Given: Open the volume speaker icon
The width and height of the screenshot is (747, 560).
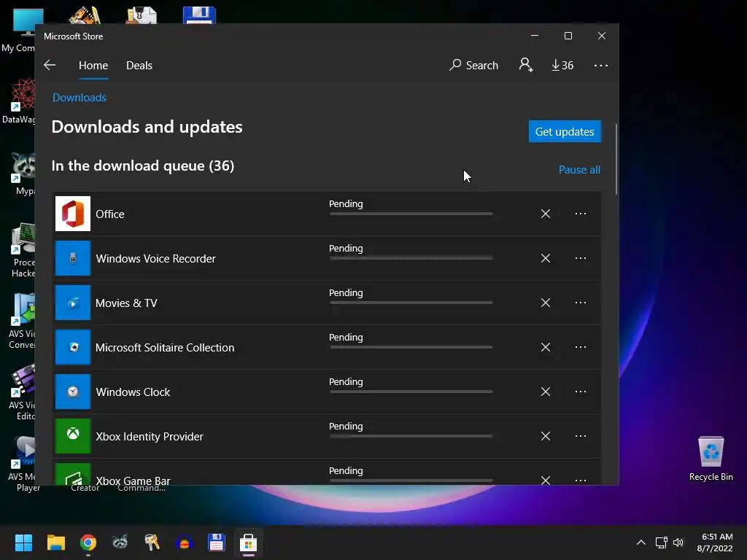Looking at the screenshot, I should [x=678, y=542].
